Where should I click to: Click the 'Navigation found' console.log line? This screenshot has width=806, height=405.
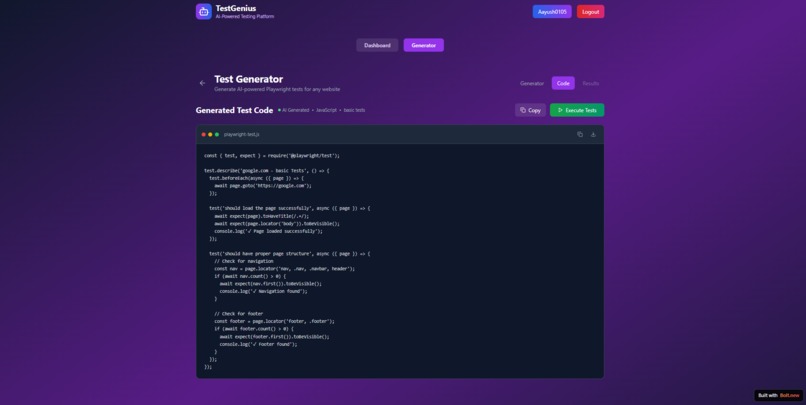pos(263,291)
